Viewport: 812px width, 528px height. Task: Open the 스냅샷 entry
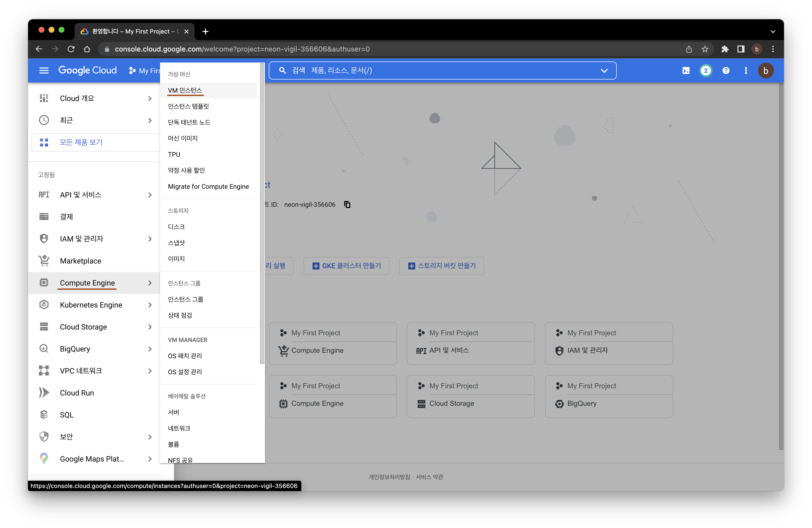click(x=208, y=242)
